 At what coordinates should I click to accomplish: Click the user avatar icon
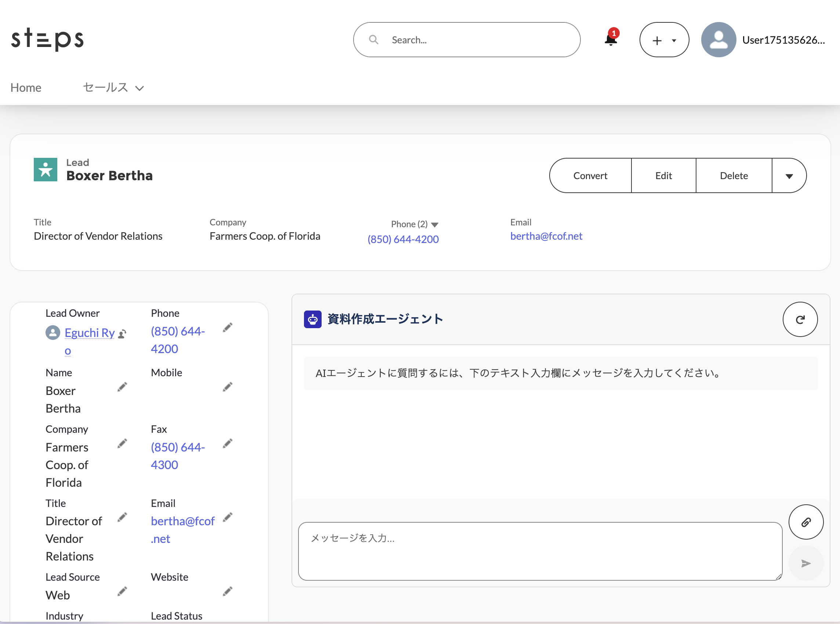click(x=718, y=40)
